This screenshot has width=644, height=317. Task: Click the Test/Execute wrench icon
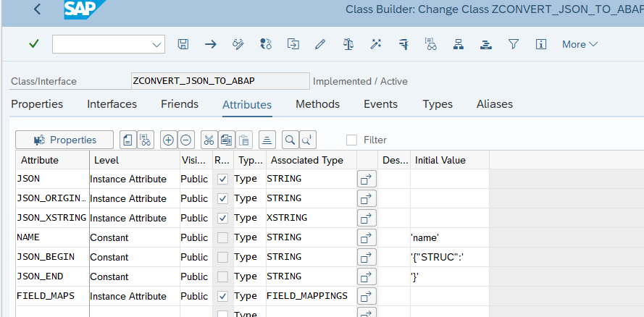point(403,44)
